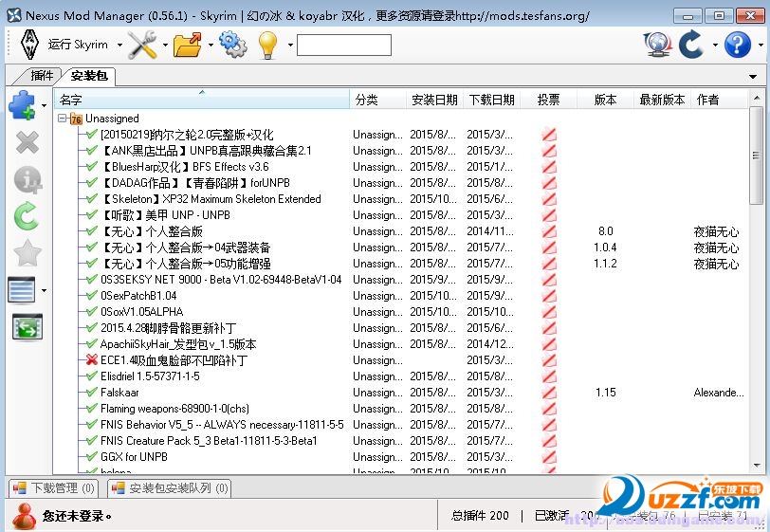Image resolution: width=770 pixels, height=532 pixels.
Task: Click the green arrows export window icon
Action: click(27, 326)
